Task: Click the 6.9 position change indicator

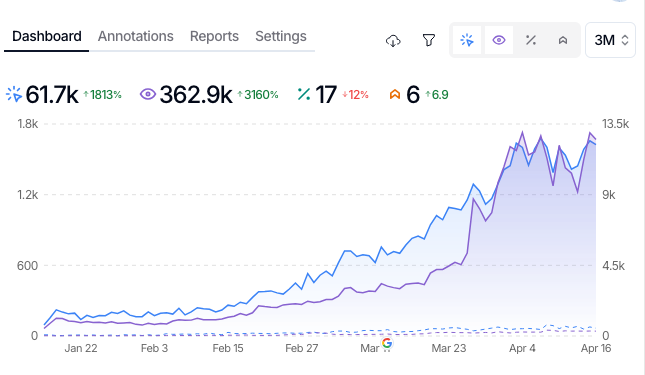Action: coord(437,95)
